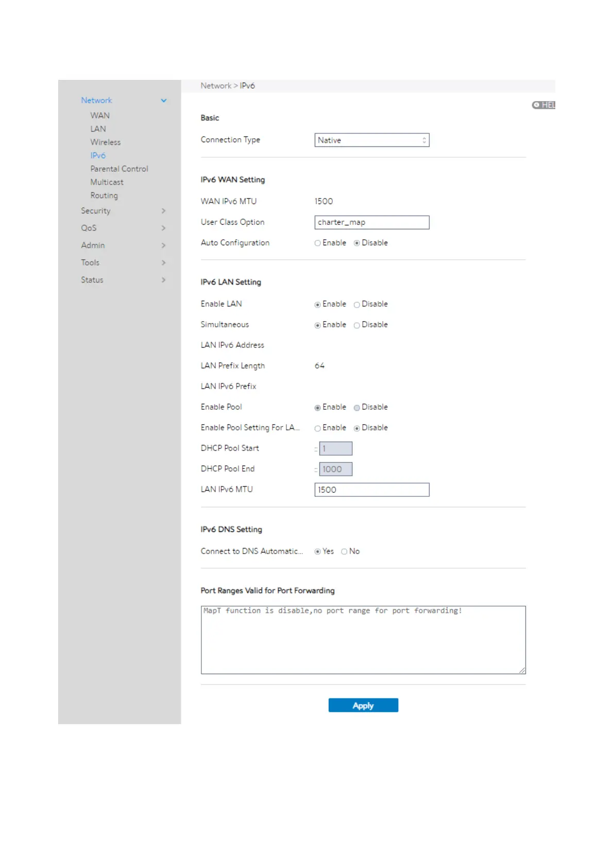Select Enable for Enable Pool

[x=318, y=408]
